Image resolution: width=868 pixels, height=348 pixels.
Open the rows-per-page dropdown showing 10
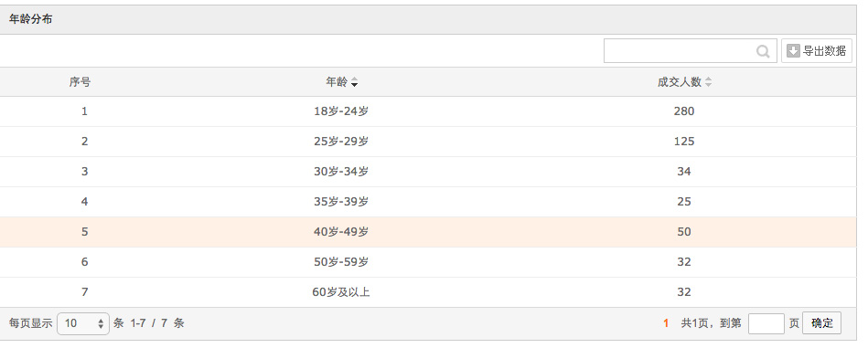tap(83, 323)
